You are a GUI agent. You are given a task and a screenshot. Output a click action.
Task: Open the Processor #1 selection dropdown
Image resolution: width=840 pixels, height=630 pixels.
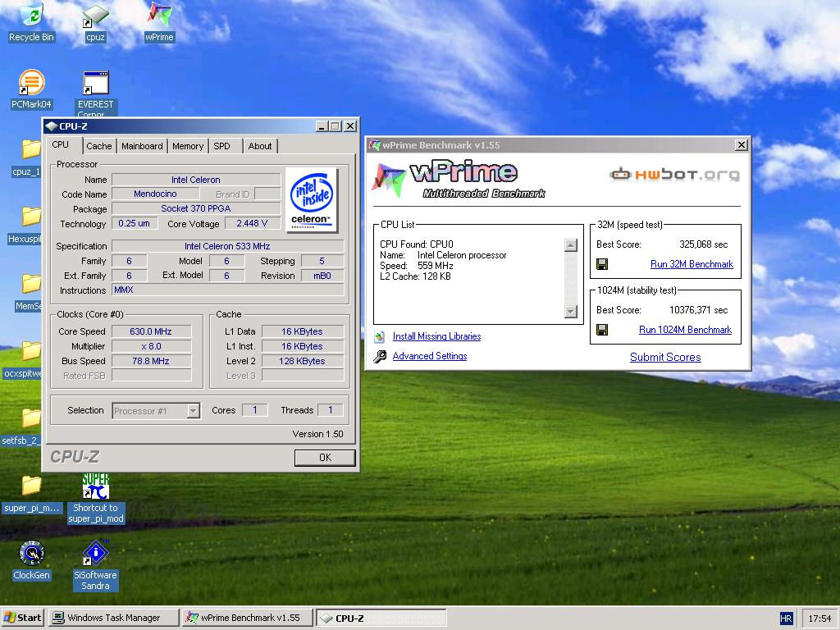point(194,411)
